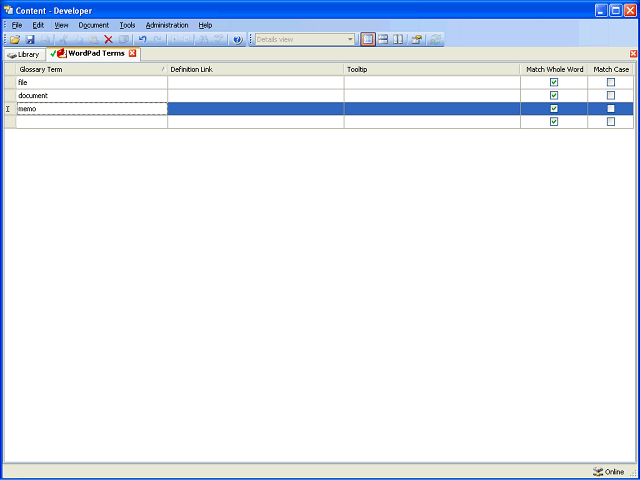
Task: Click the Save floppy disk icon
Action: [30, 40]
